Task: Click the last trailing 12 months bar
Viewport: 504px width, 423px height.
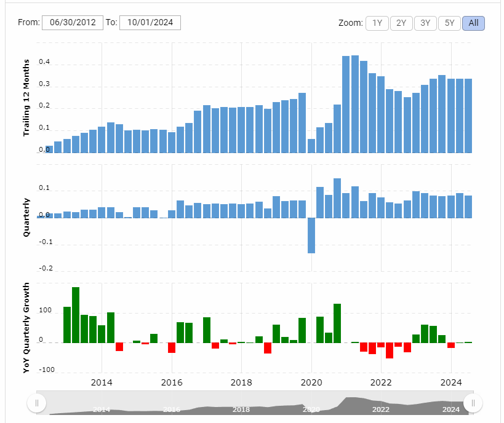Action: (468, 116)
